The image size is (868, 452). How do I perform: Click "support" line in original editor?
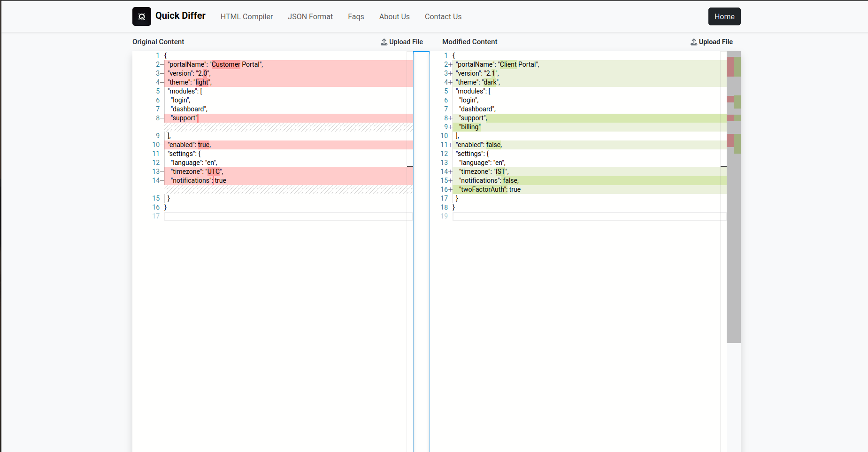(x=288, y=118)
